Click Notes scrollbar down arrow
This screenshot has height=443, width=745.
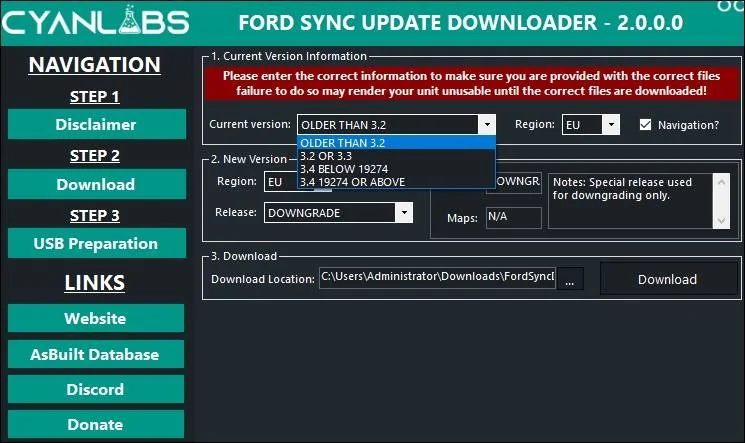[721, 221]
